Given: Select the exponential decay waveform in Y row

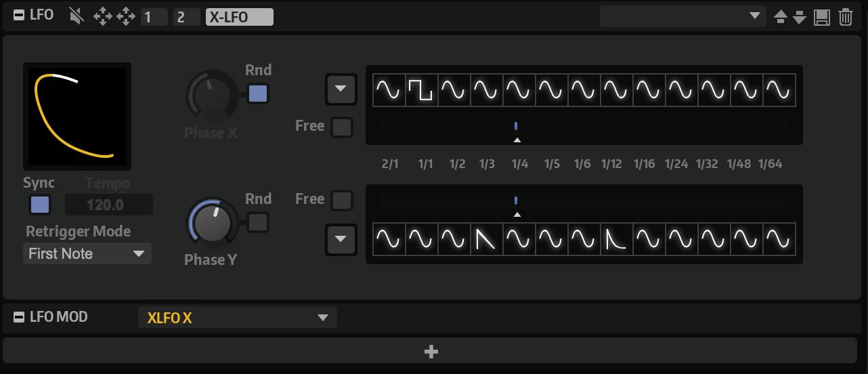Looking at the screenshot, I should click(616, 239).
